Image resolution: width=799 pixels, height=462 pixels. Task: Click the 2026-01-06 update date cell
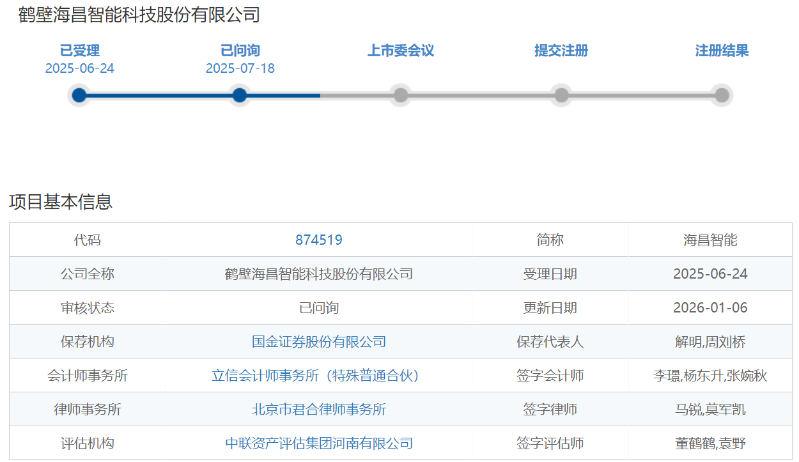coord(710,308)
